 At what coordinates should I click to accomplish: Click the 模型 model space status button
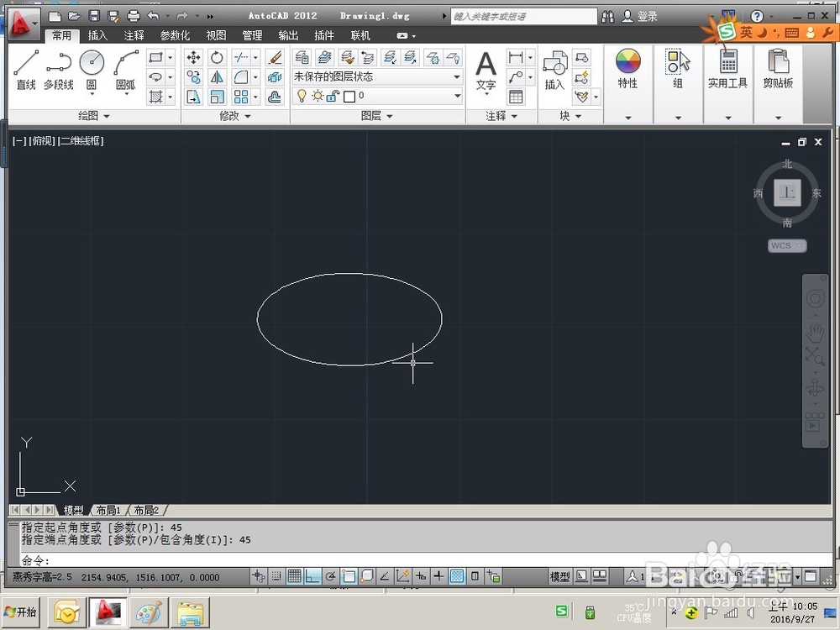(559, 576)
